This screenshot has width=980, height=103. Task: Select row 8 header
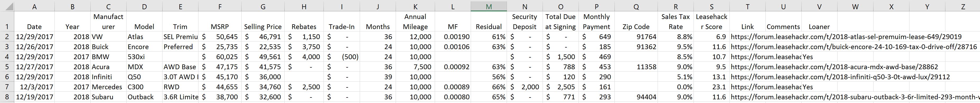click(x=7, y=97)
